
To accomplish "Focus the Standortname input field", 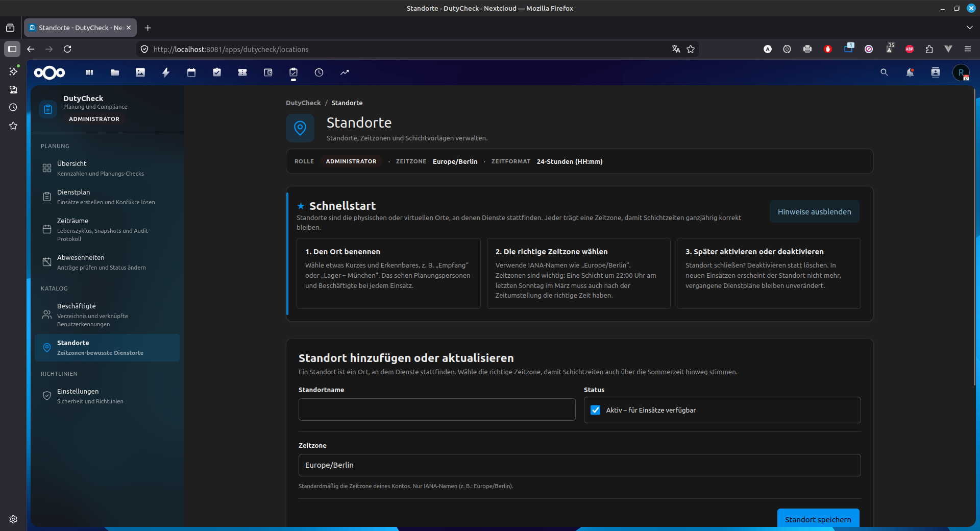I will coord(437,409).
